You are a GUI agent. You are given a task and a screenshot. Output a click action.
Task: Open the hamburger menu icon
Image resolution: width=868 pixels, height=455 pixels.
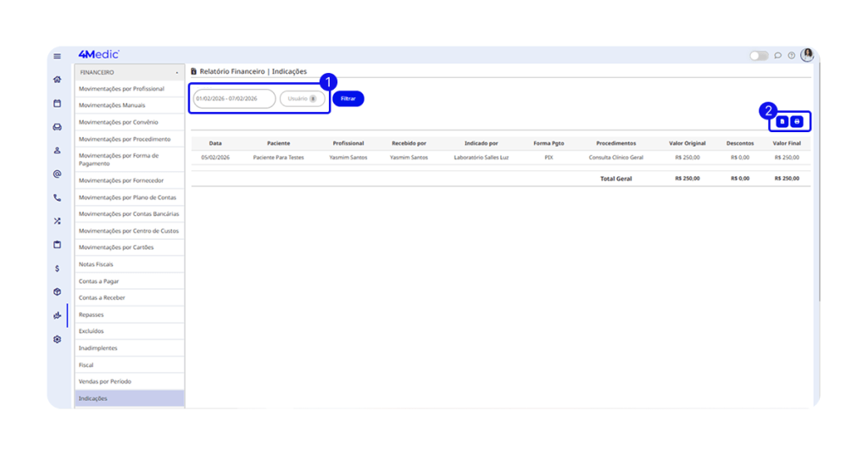[57, 56]
